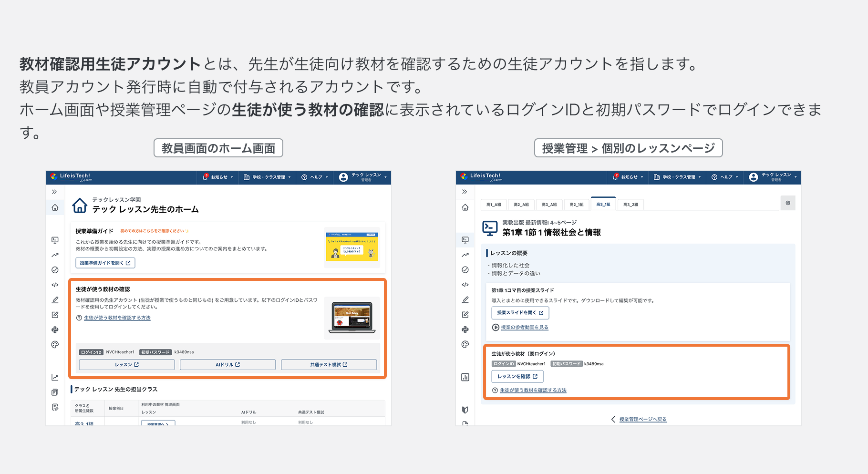Screen dimensions: 868x474
Task: Open the 学校・クラス管理 menu in the lesson page screenshot
Action: click(677, 177)
